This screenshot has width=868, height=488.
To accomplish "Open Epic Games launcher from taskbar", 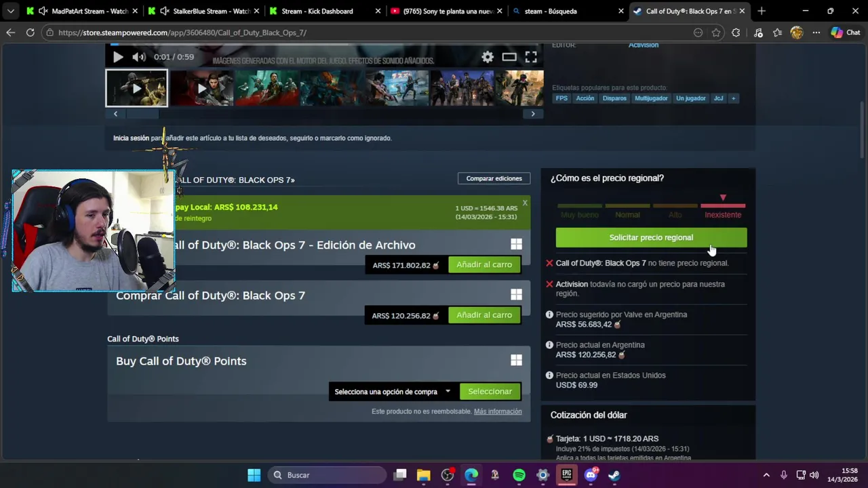I will pyautogui.click(x=566, y=475).
